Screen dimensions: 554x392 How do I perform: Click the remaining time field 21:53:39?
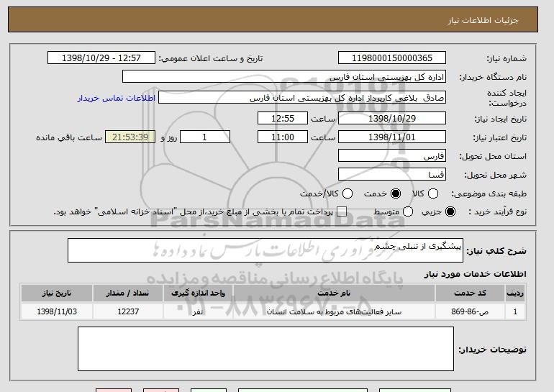click(130, 137)
